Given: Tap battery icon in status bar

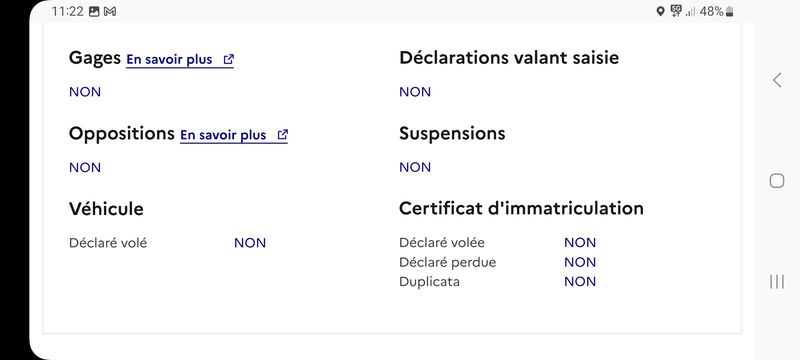Looking at the screenshot, I should 730,11.
